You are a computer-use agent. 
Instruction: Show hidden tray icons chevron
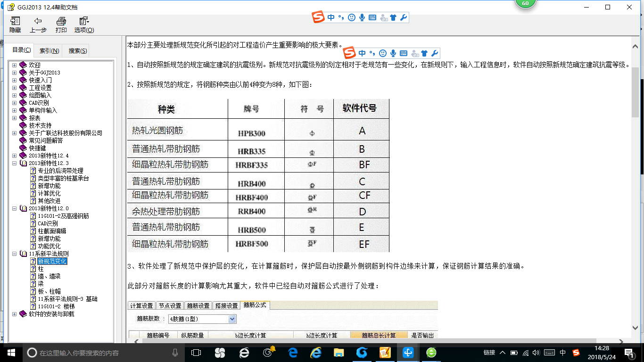(x=503, y=353)
